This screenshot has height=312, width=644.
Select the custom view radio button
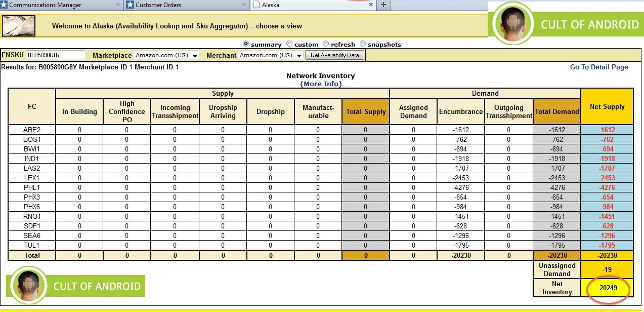coord(289,44)
